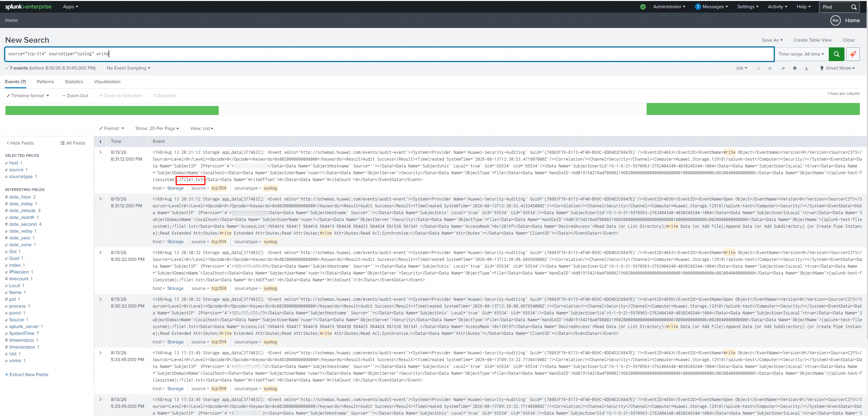This screenshot has height=416, width=868.
Task: Open the date_second interesting field
Action: [23, 224]
